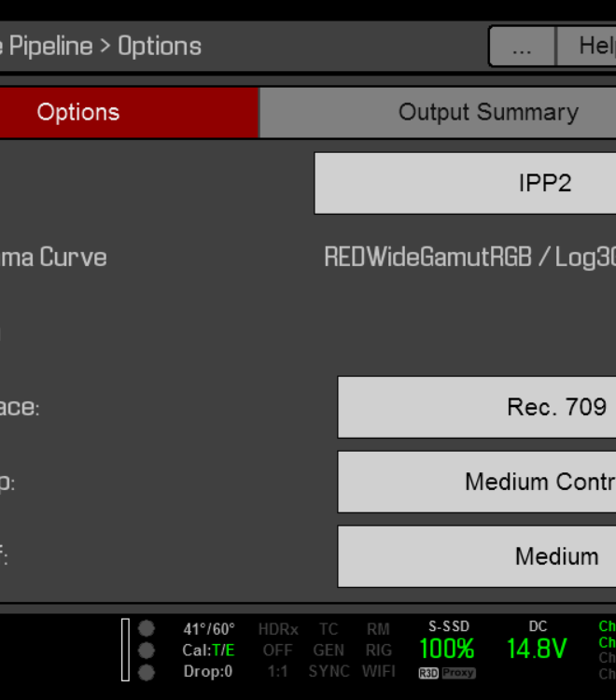616x700 pixels.
Task: Click the R3D format badge
Action: pyautogui.click(x=428, y=673)
